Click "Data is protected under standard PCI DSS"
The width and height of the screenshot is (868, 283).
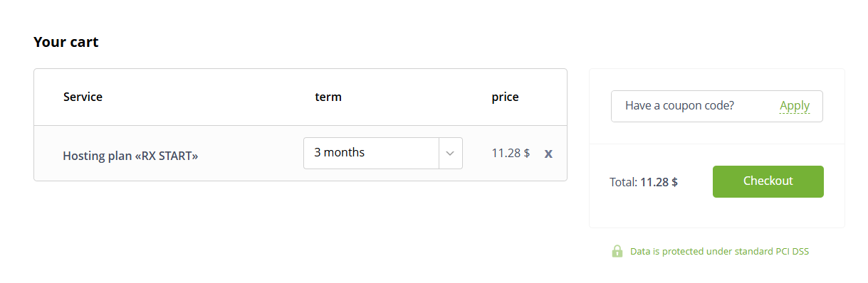[719, 251]
